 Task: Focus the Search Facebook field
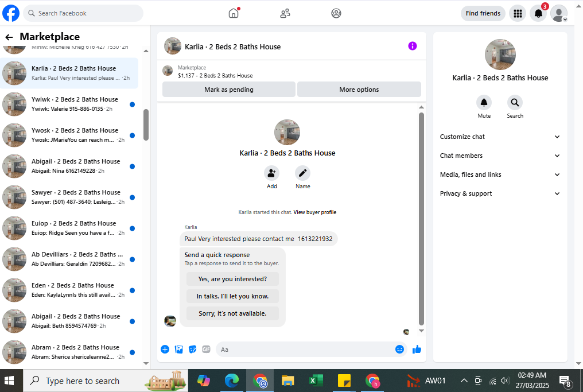point(83,13)
